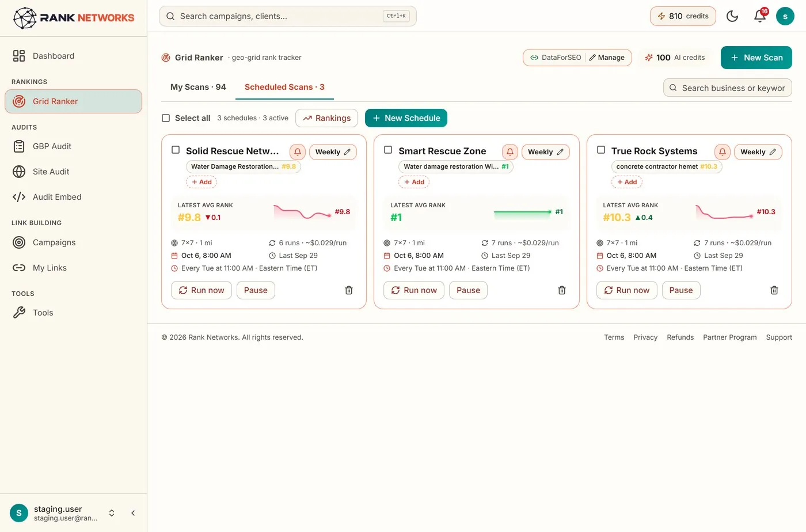Manage the DataForSEO connection
This screenshot has height=532, width=806.
(x=607, y=58)
